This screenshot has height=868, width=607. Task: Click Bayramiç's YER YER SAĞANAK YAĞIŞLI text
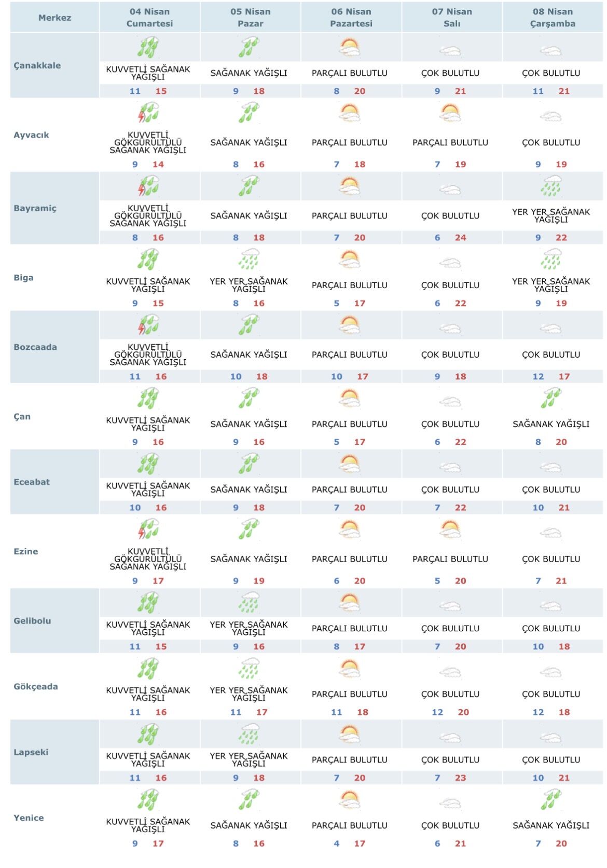[x=551, y=215]
